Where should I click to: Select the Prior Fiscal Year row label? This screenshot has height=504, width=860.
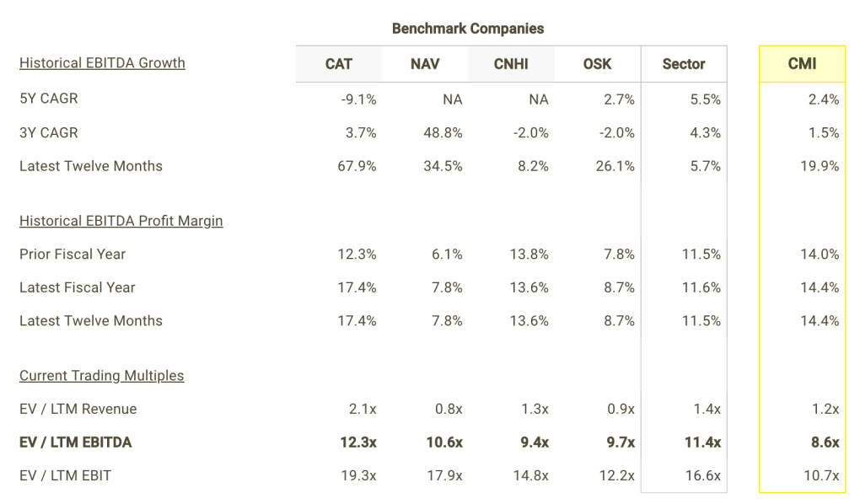[73, 255]
